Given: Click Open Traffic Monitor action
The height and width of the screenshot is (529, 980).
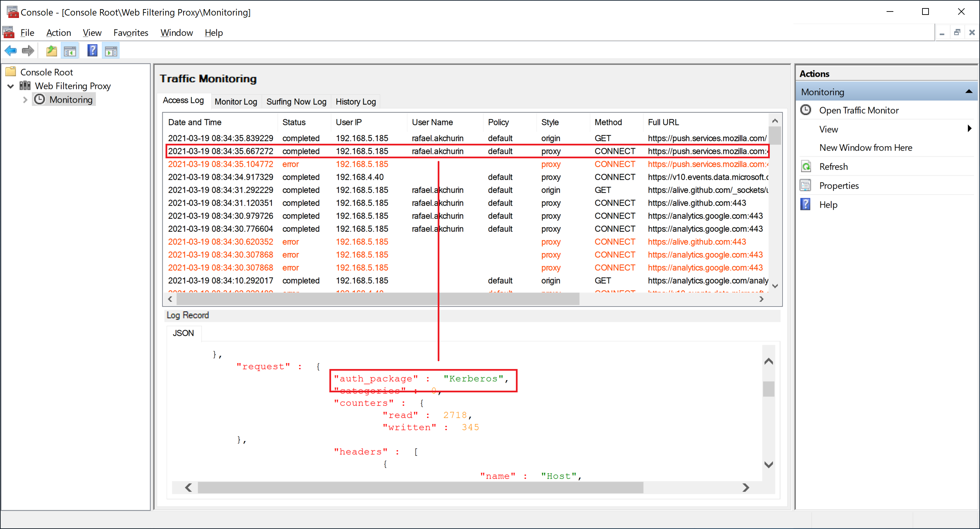Looking at the screenshot, I should coord(858,110).
